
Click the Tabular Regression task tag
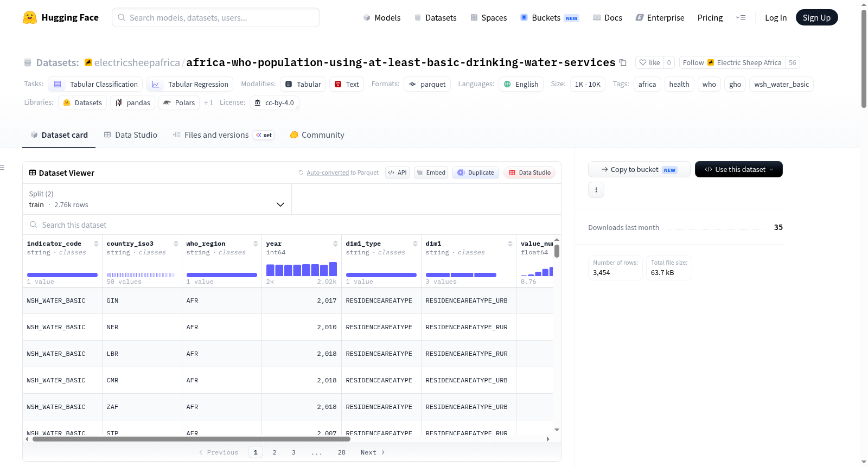[x=190, y=84]
